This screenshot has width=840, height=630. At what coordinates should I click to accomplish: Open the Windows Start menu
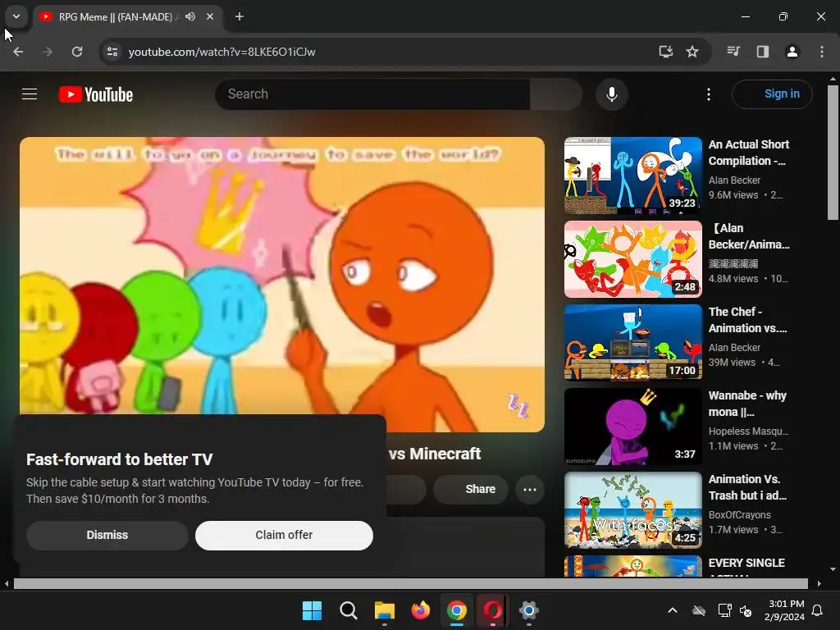click(x=312, y=610)
